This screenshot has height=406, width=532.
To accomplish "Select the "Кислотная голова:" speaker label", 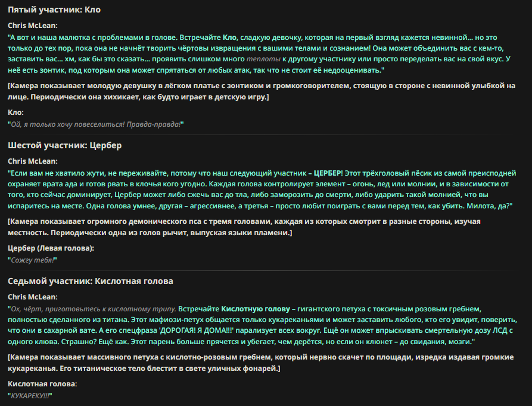I will coord(42,384).
